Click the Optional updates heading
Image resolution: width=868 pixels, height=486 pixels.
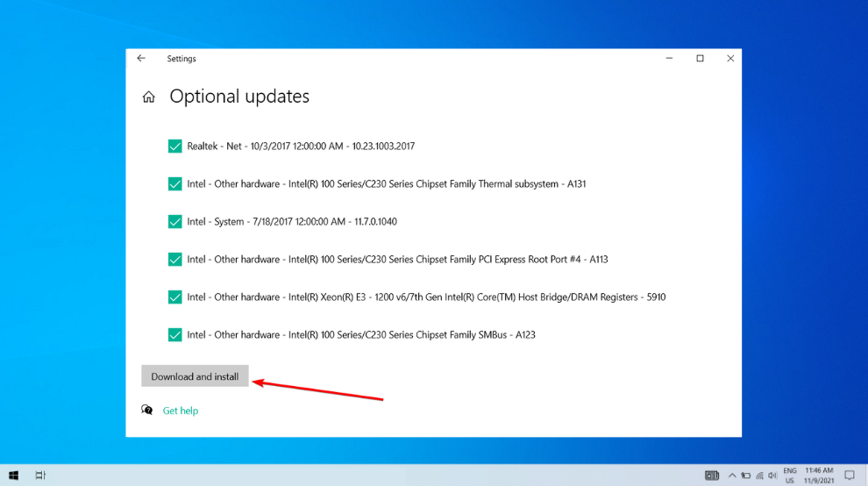click(x=239, y=96)
